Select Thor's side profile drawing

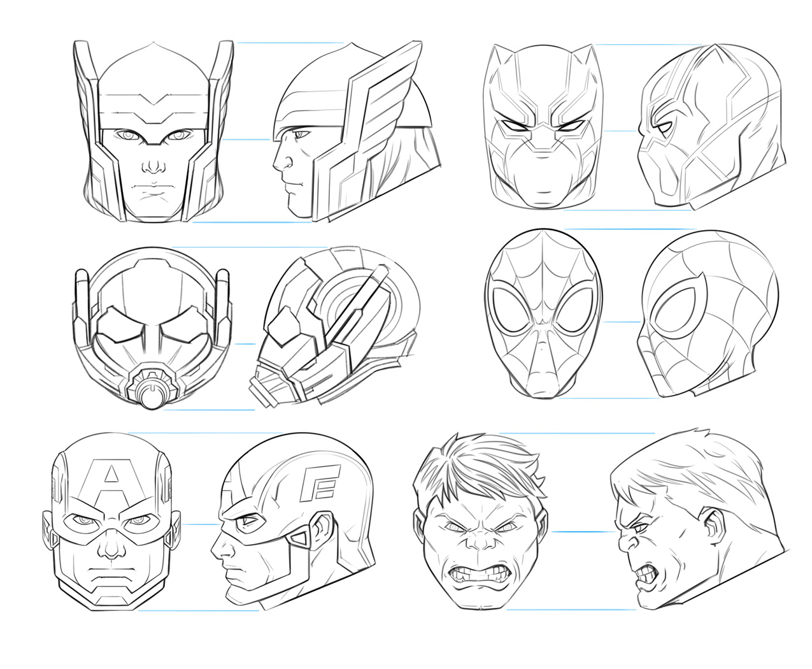click(x=357, y=134)
